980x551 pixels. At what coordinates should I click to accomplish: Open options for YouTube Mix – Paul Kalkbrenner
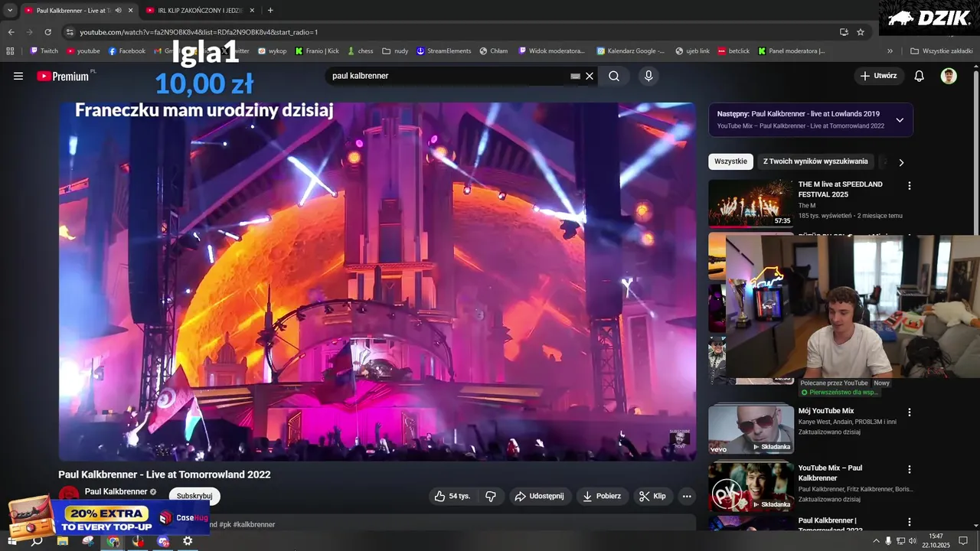[x=910, y=469]
